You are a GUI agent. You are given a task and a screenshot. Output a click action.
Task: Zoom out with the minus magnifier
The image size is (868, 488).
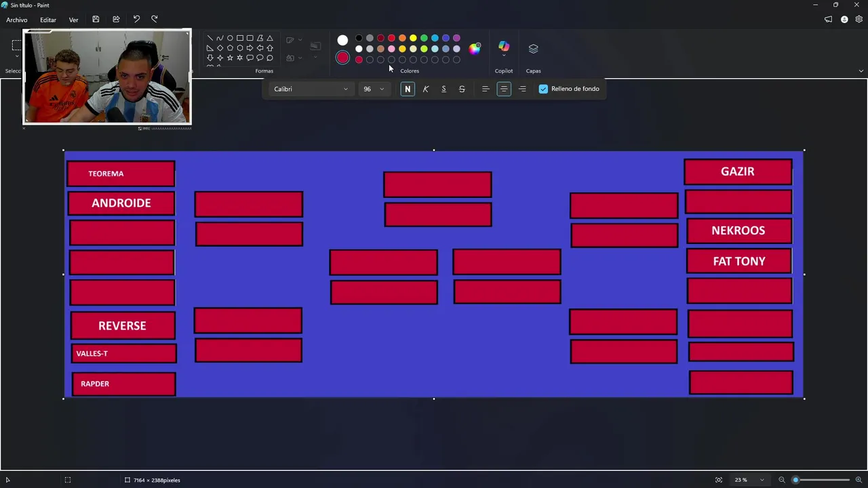[782, 480]
